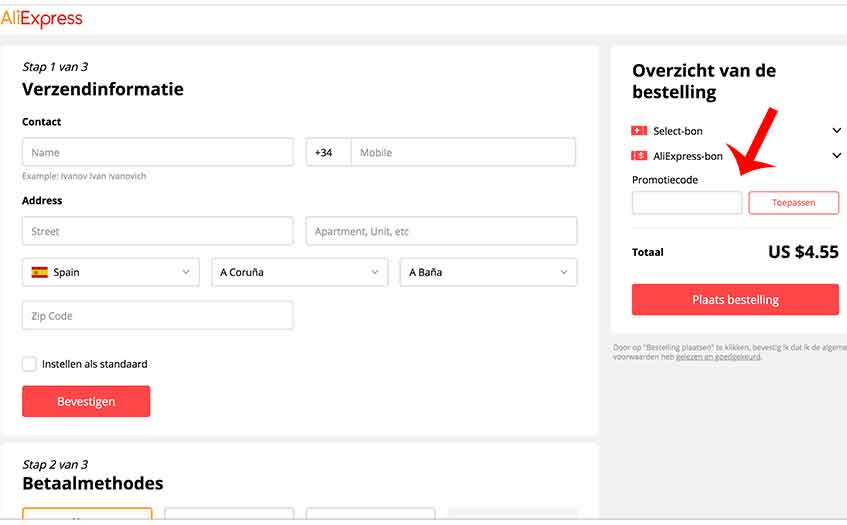Click the Toepassen promo button
The height and width of the screenshot is (525, 847).
pos(794,203)
